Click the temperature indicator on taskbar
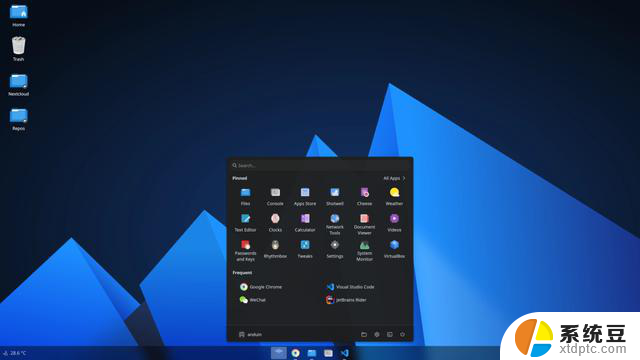The image size is (640, 360). pyautogui.click(x=15, y=353)
